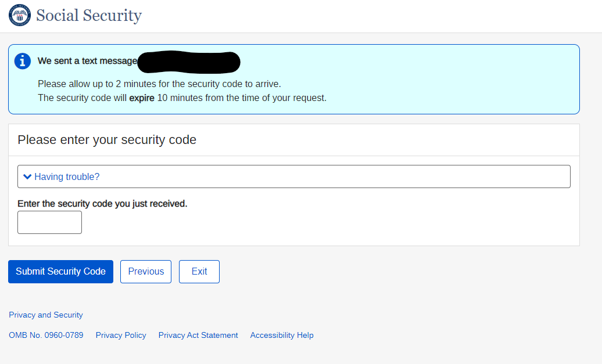Click the blue info icon in the alert
The width and height of the screenshot is (602, 364).
point(23,61)
